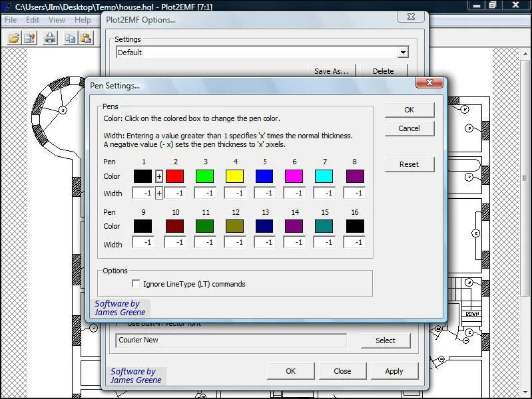Change Pen 14 purple color swatch
Viewport: 532px width, 399px height.
pyautogui.click(x=294, y=226)
